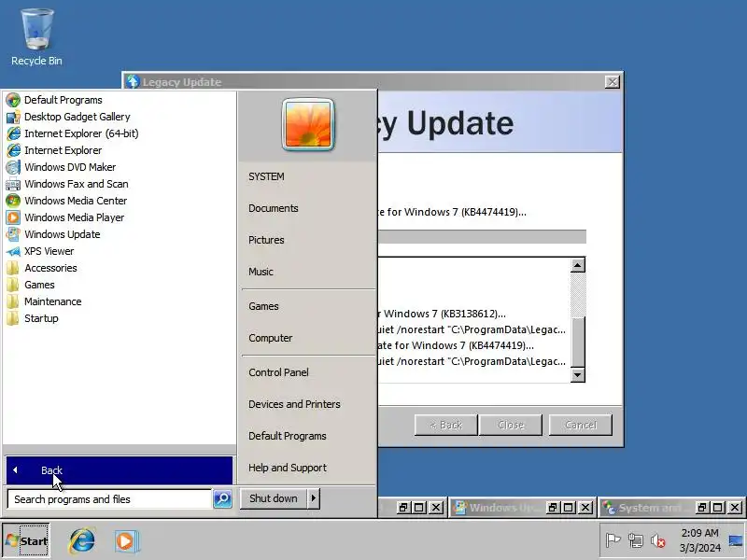Screen dimensions: 747x560
Task: Click Cancel in Legacy Update window
Action: tap(580, 425)
